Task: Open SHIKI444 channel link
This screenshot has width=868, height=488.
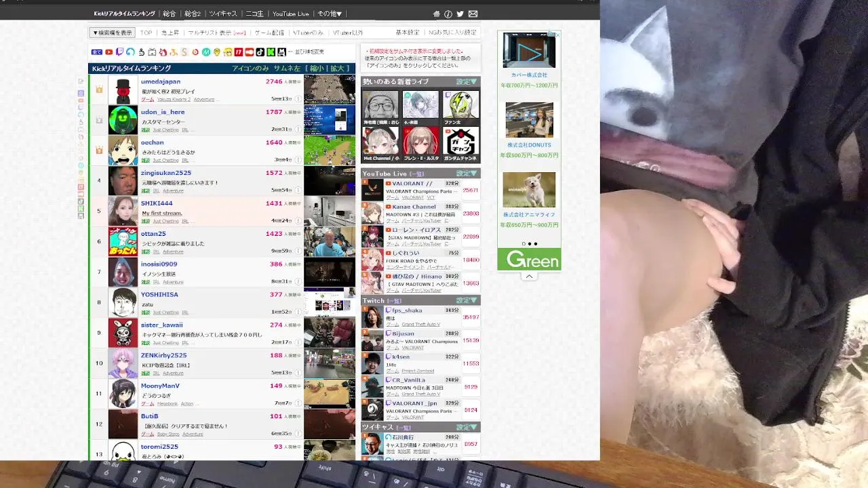Action: pyautogui.click(x=157, y=203)
